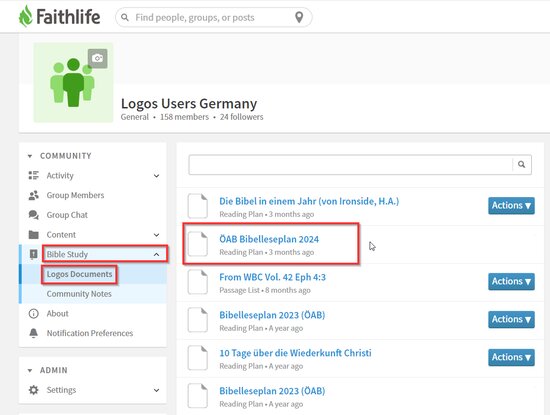
Task: Click file icon beside 10 Tage über die Wiederkunft
Action: [197, 358]
